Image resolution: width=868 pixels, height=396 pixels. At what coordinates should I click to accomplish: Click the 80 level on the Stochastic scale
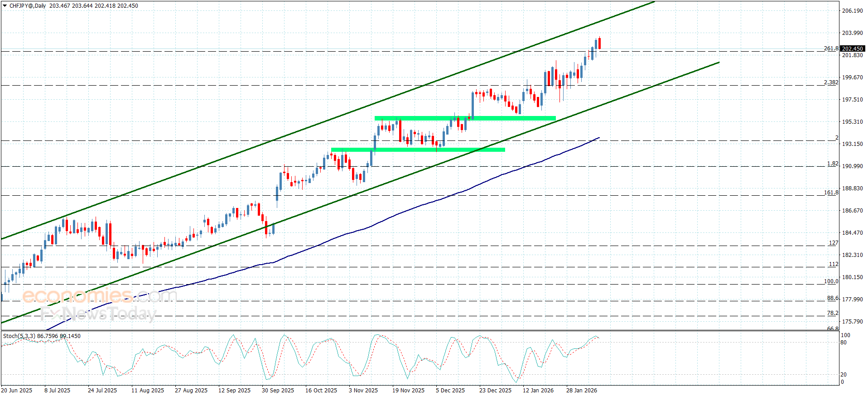click(x=844, y=343)
